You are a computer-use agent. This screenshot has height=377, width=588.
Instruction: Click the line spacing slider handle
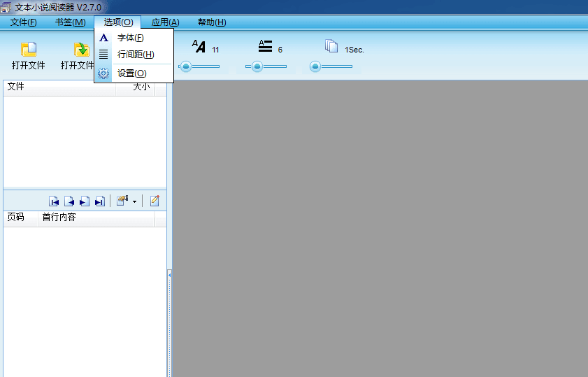(257, 66)
